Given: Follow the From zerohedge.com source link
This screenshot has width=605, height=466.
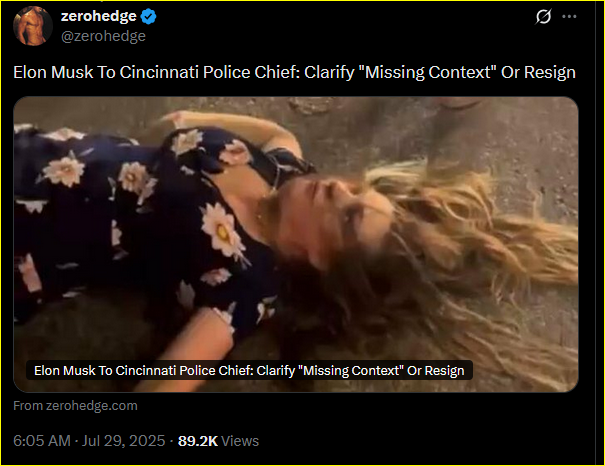Looking at the screenshot, I should tap(75, 406).
